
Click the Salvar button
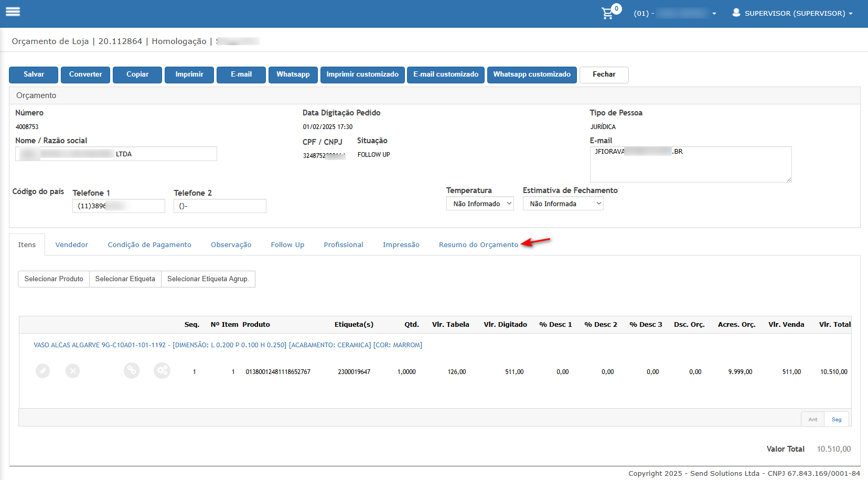(x=34, y=74)
